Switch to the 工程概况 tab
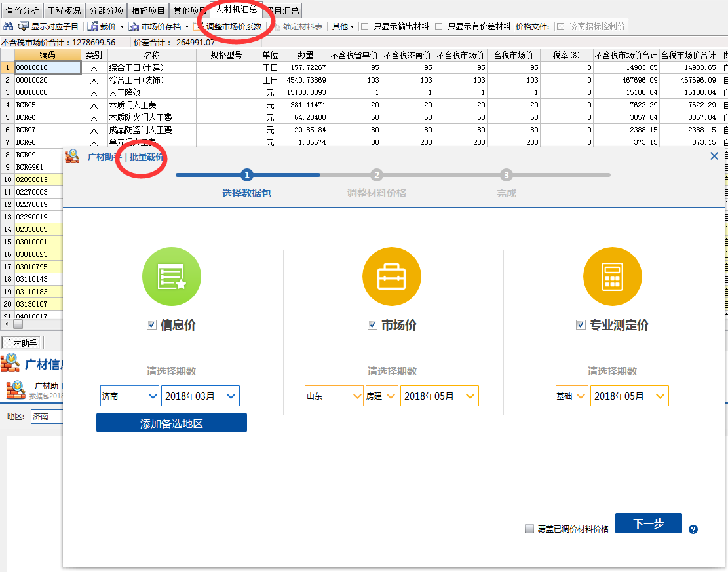The image size is (728, 572). (64, 10)
